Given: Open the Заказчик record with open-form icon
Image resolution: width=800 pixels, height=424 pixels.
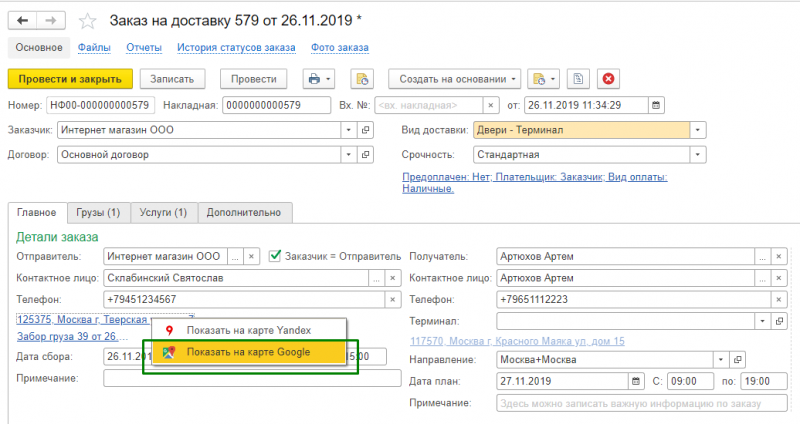Looking at the screenshot, I should point(365,129).
